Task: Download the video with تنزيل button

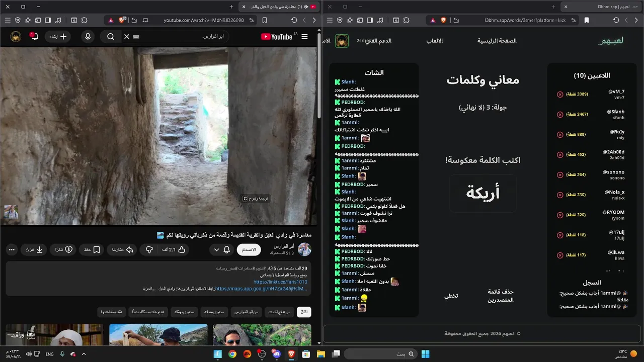Action: [x=34, y=249]
